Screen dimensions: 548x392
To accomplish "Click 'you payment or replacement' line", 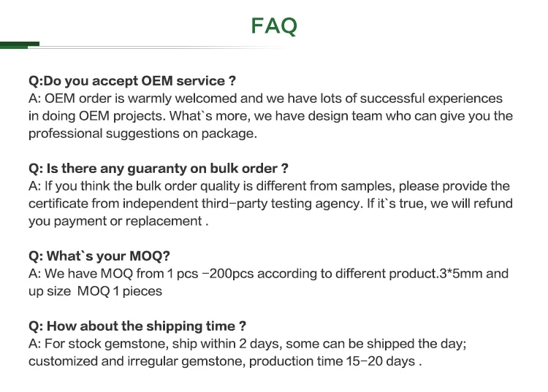I will tap(118, 221).
